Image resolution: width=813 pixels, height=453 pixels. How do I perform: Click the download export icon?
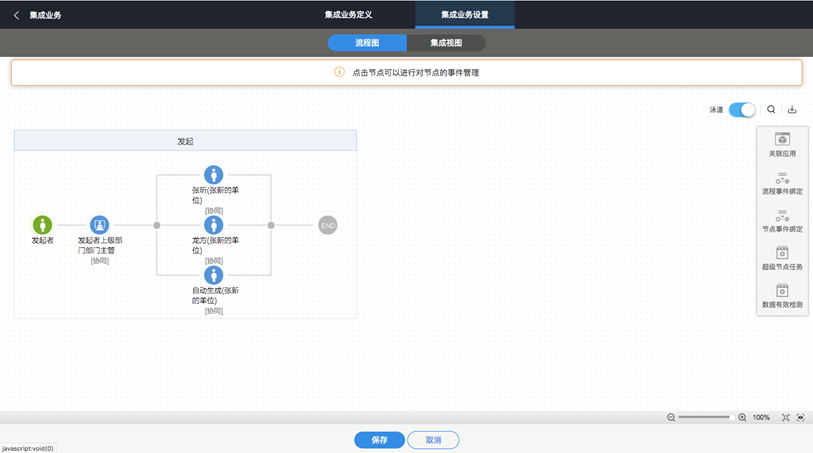pos(792,109)
